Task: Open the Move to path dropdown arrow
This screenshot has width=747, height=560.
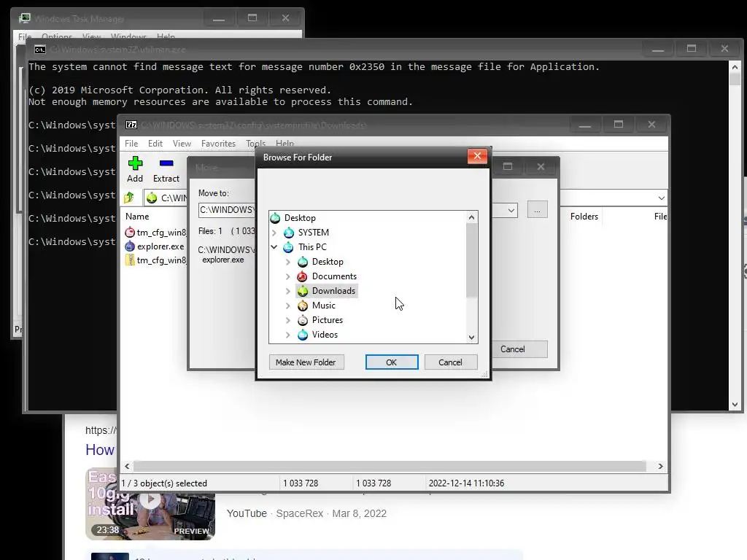Action: point(511,210)
